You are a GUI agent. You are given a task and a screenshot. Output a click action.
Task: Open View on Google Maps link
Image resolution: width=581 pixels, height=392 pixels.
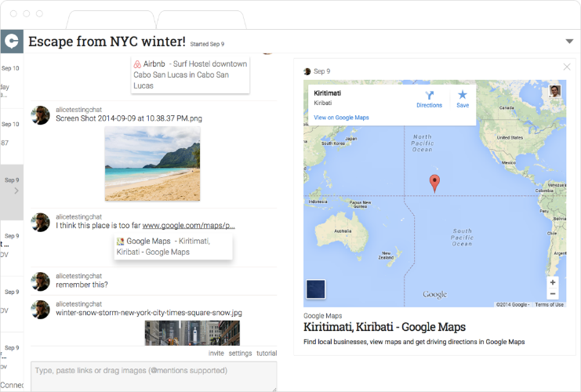pyautogui.click(x=341, y=118)
